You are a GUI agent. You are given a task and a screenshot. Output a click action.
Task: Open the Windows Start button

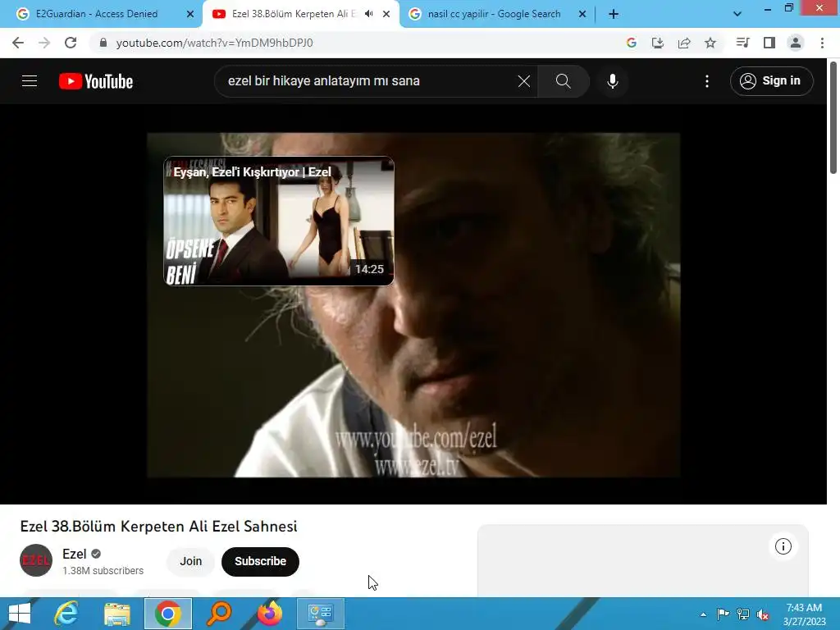[x=20, y=614]
